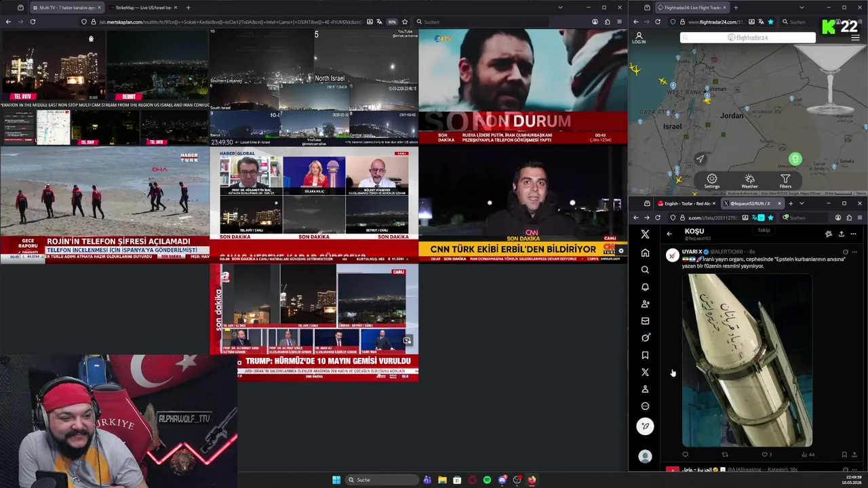Open Flightradar24 hamburger menu
This screenshot has height=488, width=868.
point(855,38)
